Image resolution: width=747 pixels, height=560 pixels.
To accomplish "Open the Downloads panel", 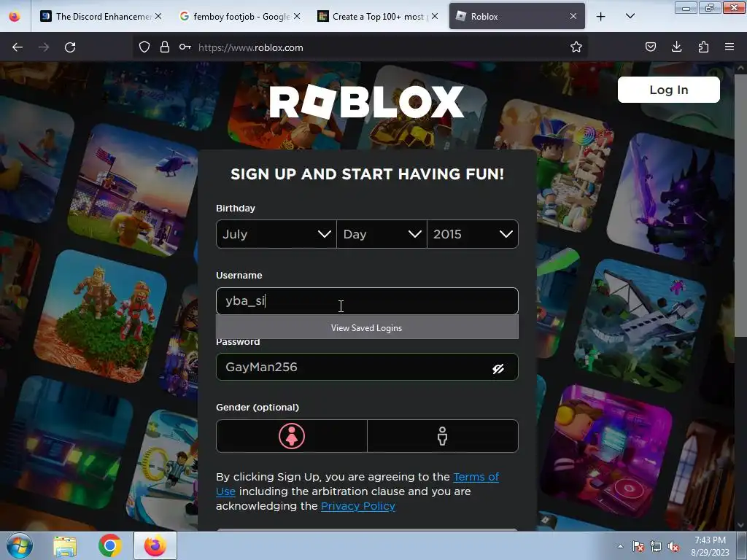I will pyautogui.click(x=676, y=47).
